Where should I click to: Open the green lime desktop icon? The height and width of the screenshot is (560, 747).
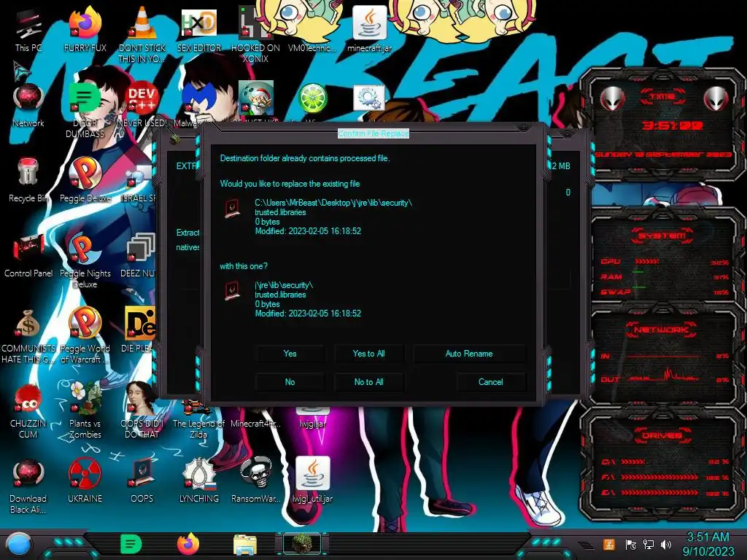coord(312,98)
